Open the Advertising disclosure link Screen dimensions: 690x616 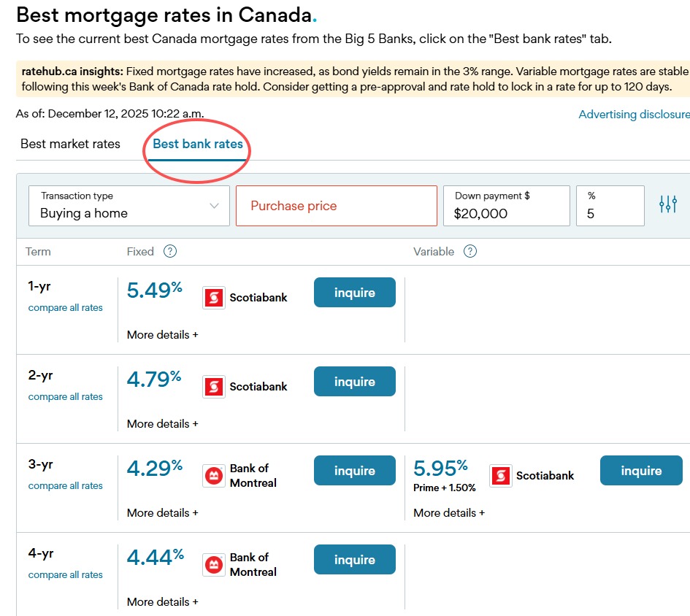click(x=633, y=115)
